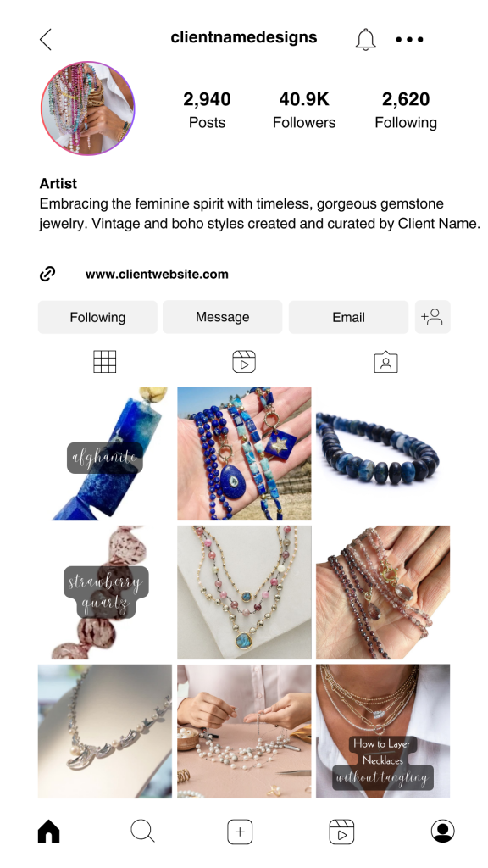Click the add suggested people icon button
Image resolution: width=488 pixels, height=868 pixels.
click(433, 317)
